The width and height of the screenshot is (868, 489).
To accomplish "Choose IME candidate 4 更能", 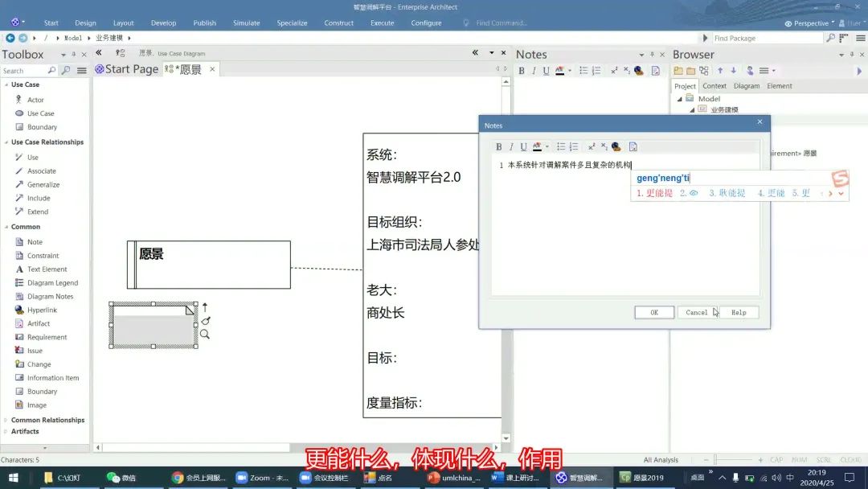I will click(x=771, y=193).
